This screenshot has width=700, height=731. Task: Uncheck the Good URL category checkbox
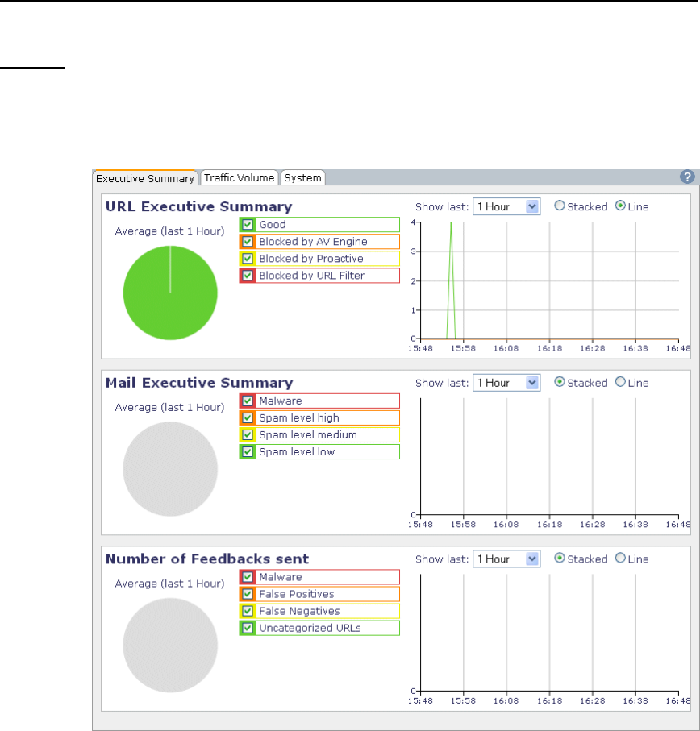(248, 225)
